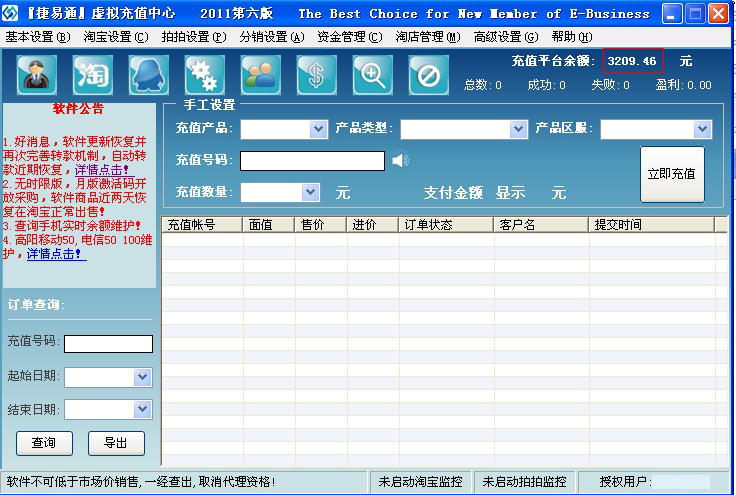Follow the purple 详情点击 link in announcement
This screenshot has width=736, height=495.
click(x=102, y=170)
